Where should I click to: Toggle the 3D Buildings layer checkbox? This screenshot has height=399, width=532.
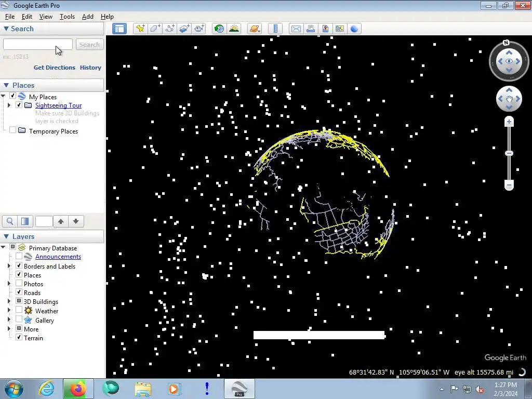[19, 301]
